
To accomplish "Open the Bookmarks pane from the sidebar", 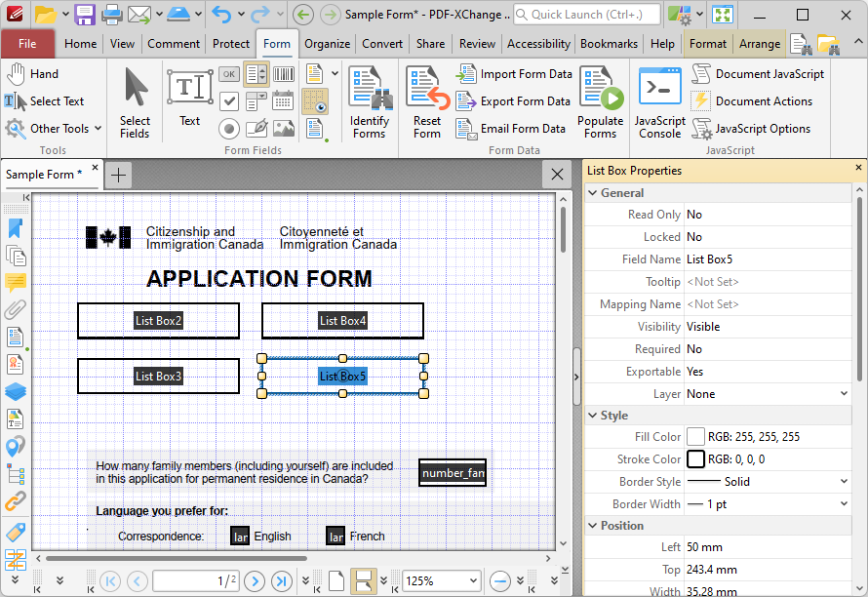I will pyautogui.click(x=16, y=227).
